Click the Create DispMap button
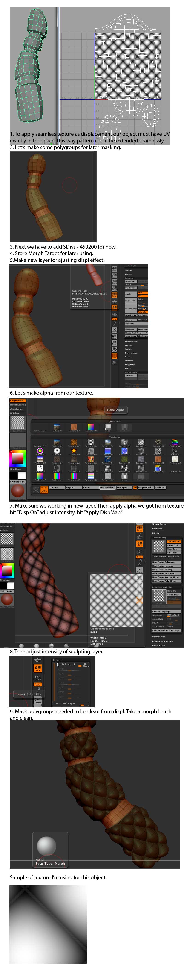Screen dimensions: 184x980 point(167,612)
